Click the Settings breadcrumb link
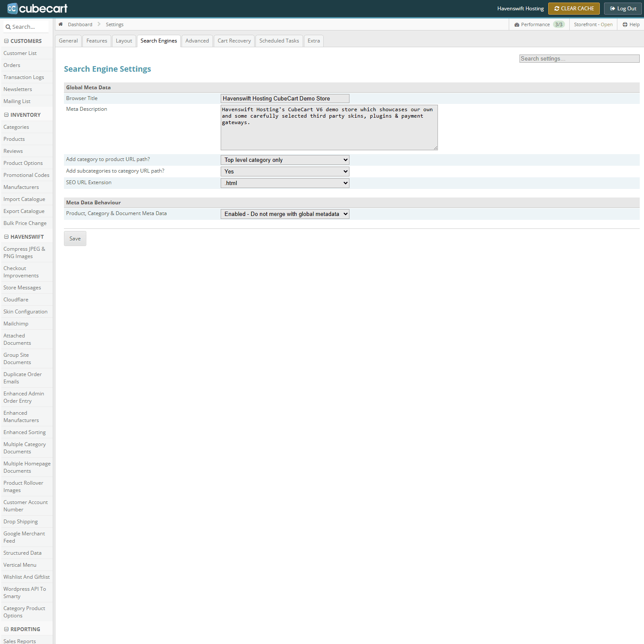644x644 pixels. tap(115, 24)
